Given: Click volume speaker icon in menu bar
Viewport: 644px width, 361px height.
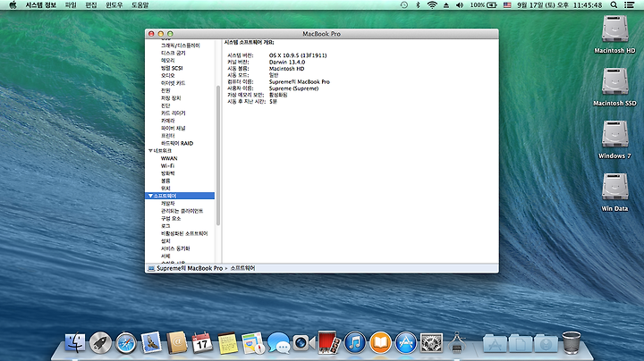Looking at the screenshot, I should pos(460,5).
